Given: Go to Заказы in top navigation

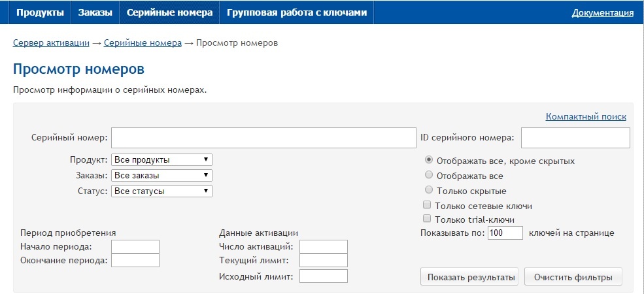Looking at the screenshot, I should point(95,12).
